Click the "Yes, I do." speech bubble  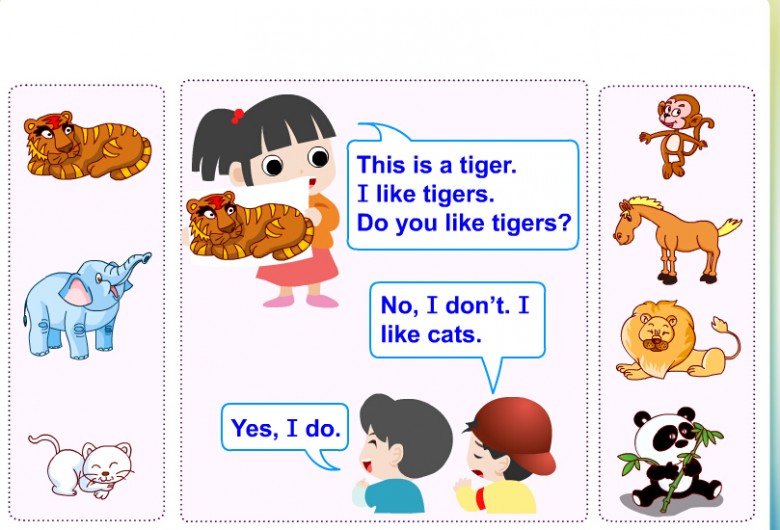coord(285,428)
